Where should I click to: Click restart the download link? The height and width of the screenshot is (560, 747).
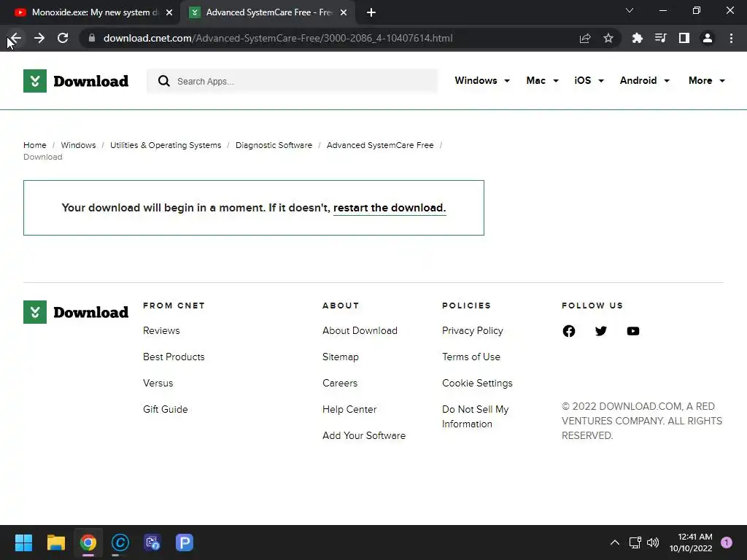coord(390,208)
